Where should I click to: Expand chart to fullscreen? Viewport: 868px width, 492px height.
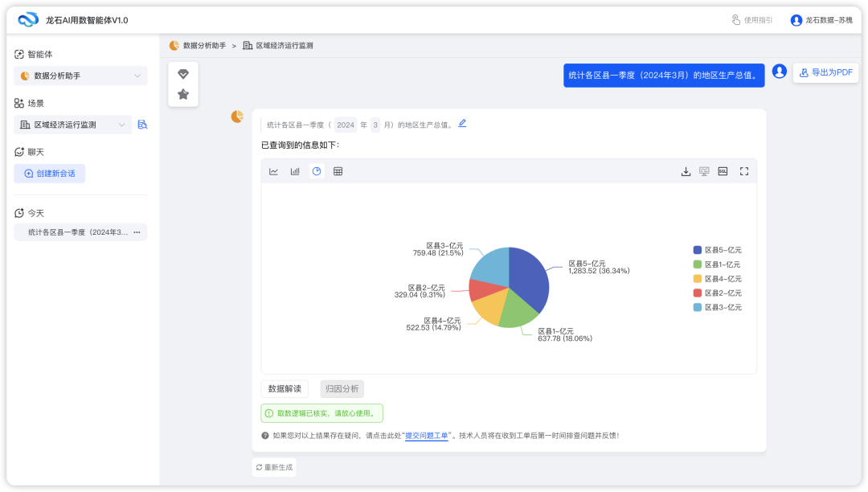pyautogui.click(x=744, y=171)
